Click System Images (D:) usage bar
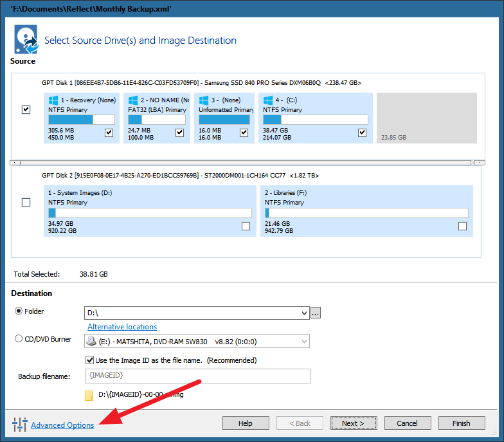Screen dimensions: 504x442 point(150,213)
